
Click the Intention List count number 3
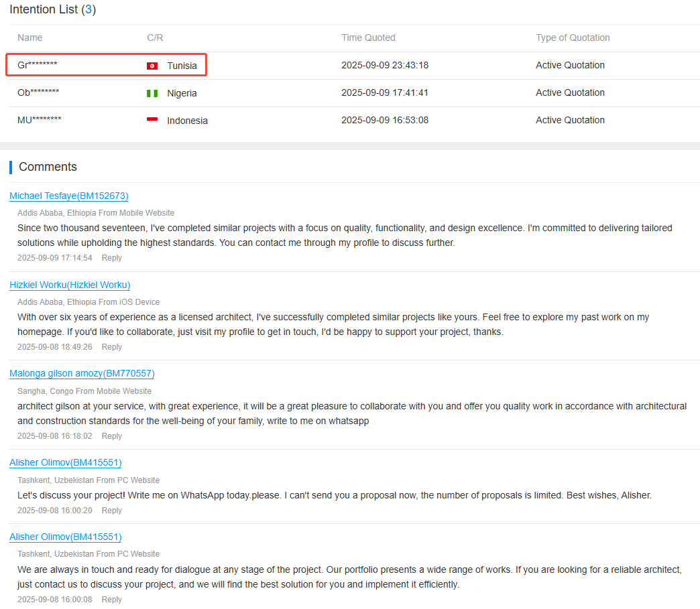[89, 10]
